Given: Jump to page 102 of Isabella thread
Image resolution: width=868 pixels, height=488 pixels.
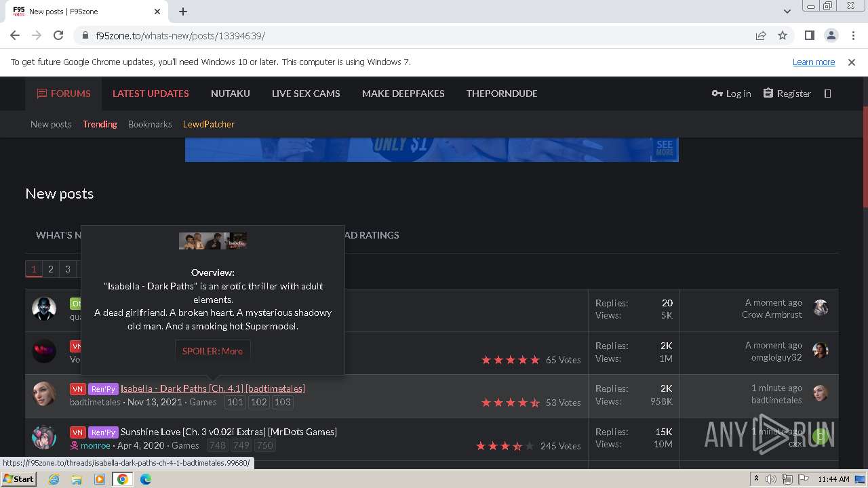Looking at the screenshot, I should [259, 402].
